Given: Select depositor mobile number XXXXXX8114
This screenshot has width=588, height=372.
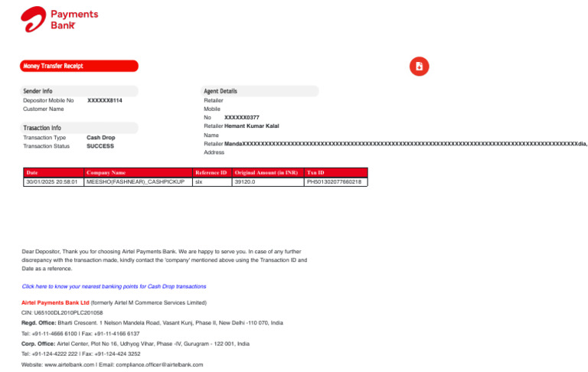Looking at the screenshot, I should [105, 100].
